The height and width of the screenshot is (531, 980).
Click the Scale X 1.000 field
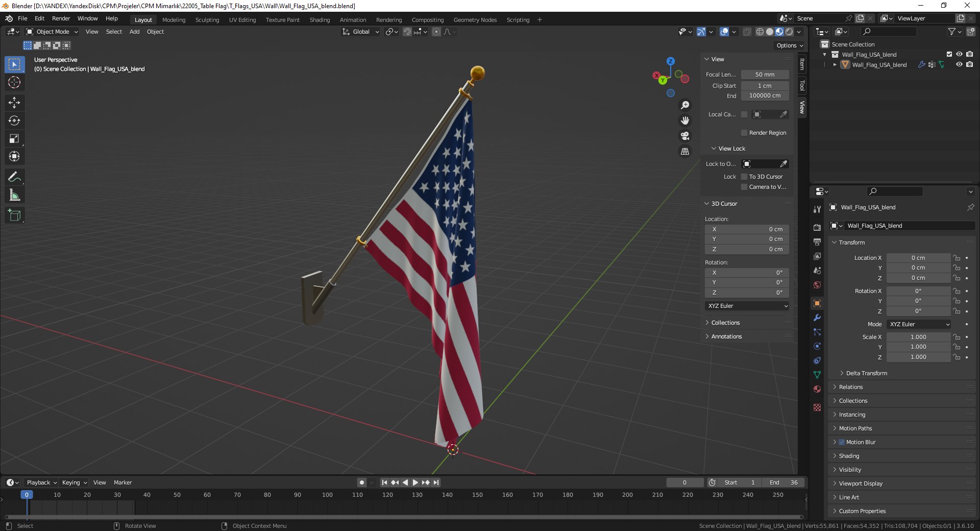point(918,337)
